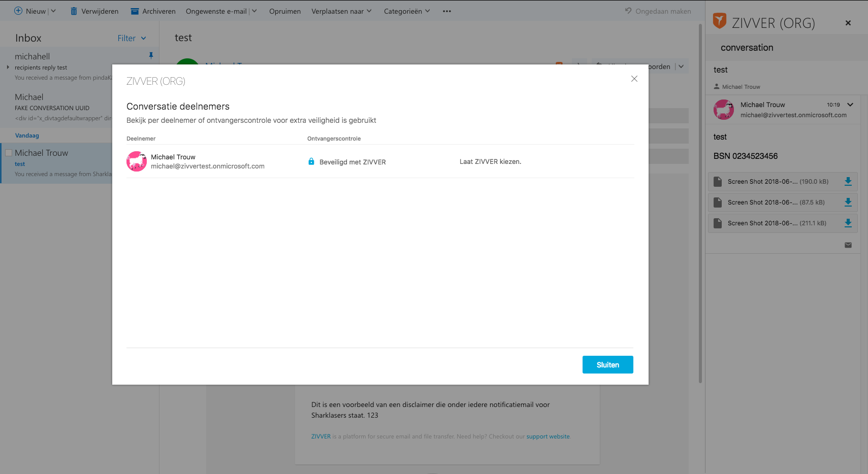Close the ZIVVER dialog with X

coord(634,79)
